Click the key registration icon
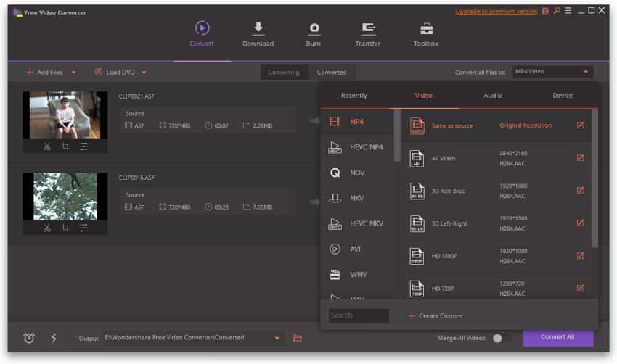Image resolution: width=617 pixels, height=364 pixels. click(557, 11)
